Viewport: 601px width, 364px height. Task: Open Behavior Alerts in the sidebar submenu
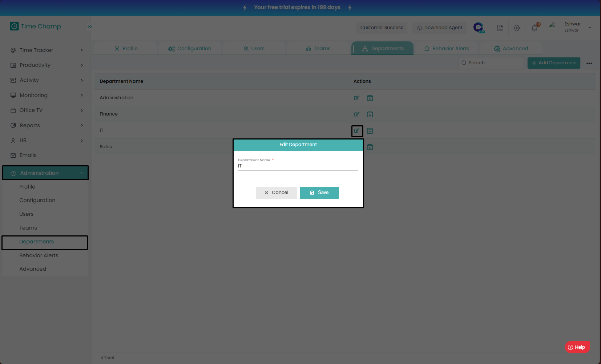pyautogui.click(x=39, y=255)
